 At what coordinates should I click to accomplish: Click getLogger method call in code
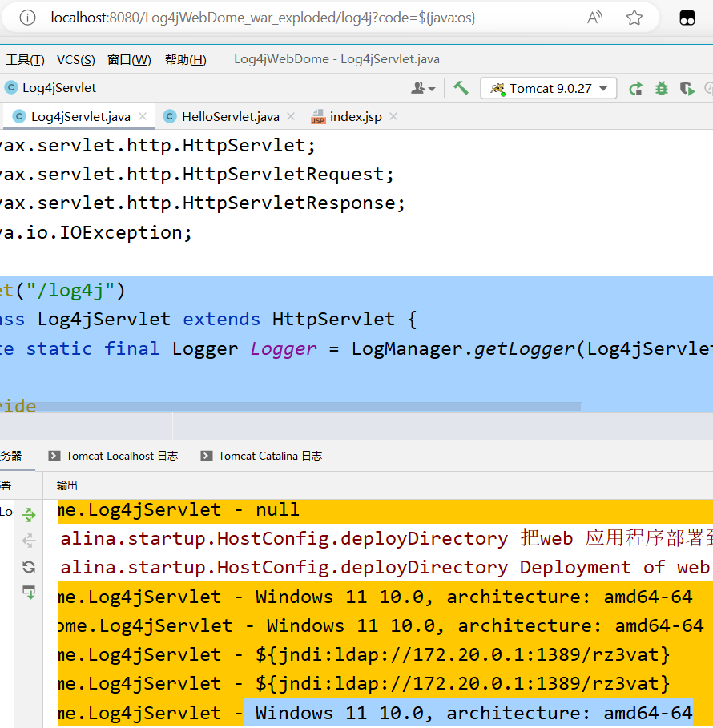[525, 349]
